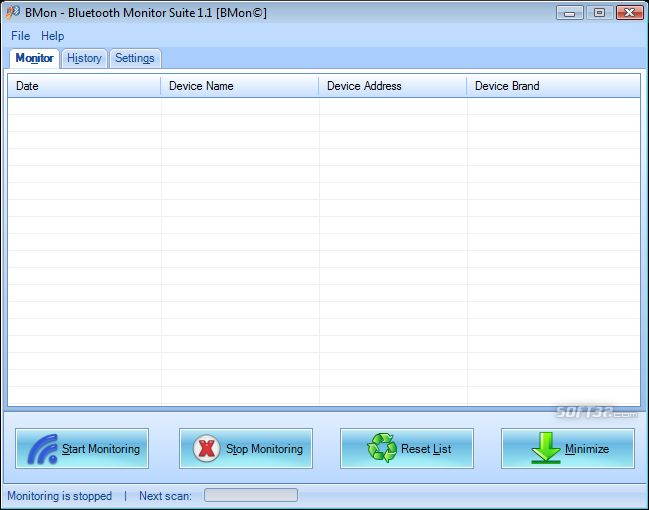Open the File menu
The height and width of the screenshot is (510, 649).
click(20, 36)
